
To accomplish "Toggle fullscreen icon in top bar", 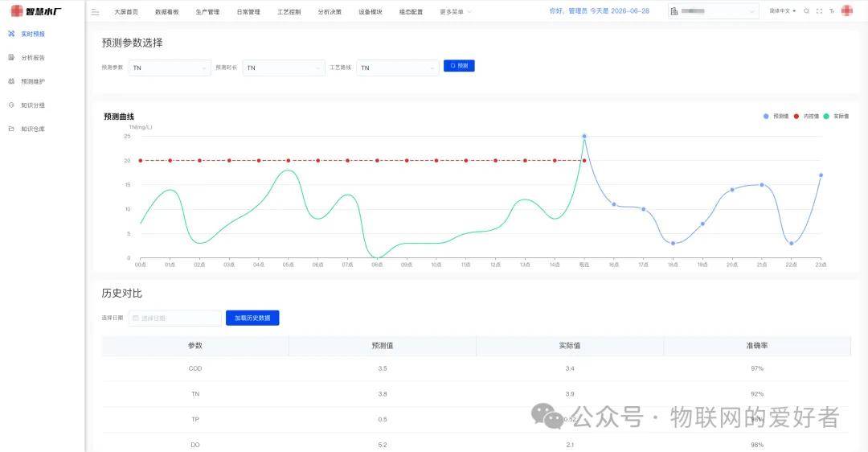I will (819, 11).
